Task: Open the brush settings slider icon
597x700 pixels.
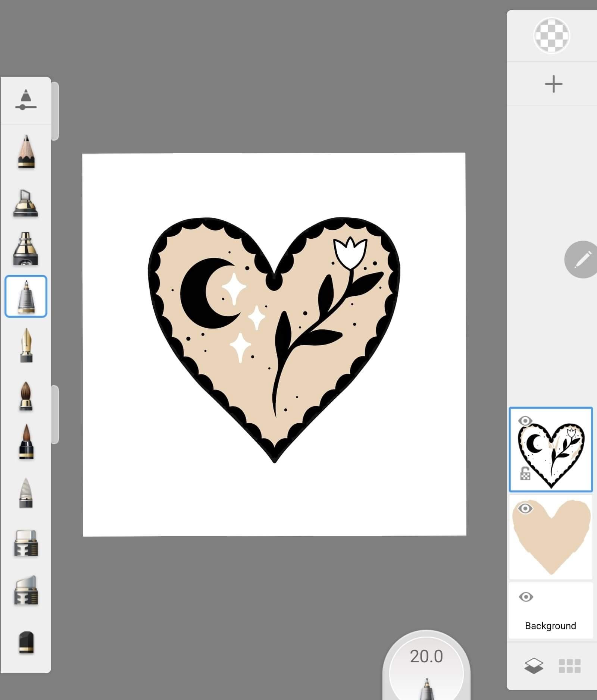Action: 26,100
